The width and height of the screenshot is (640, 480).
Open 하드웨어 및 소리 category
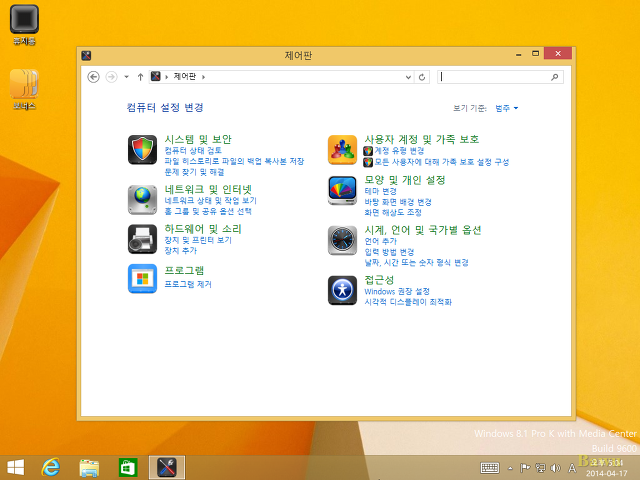coord(203,229)
